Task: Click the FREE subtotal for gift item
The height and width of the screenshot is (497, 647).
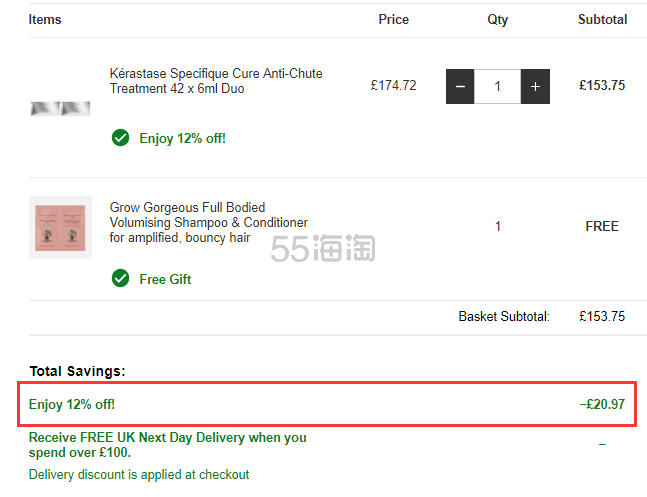Action: (x=602, y=226)
